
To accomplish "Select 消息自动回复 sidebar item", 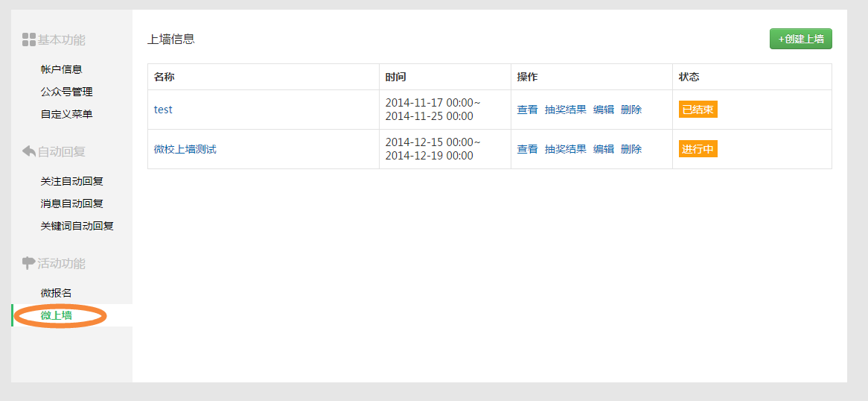I will click(72, 203).
